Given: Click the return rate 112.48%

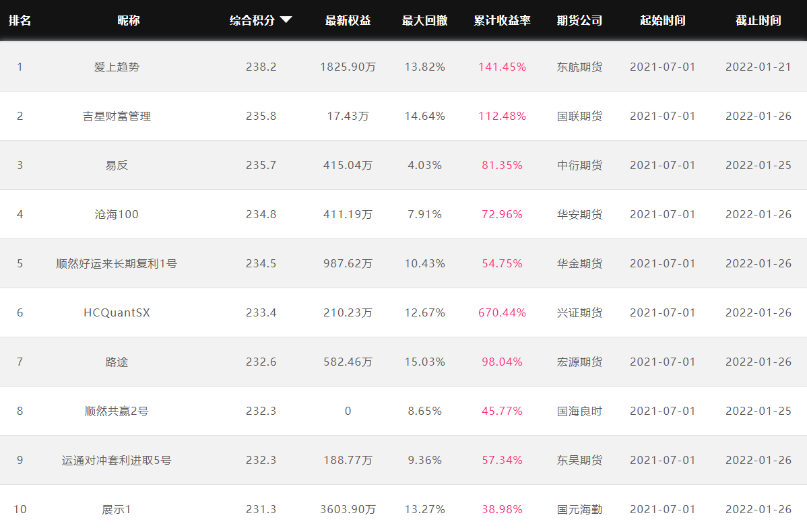Looking at the screenshot, I should [x=503, y=117].
